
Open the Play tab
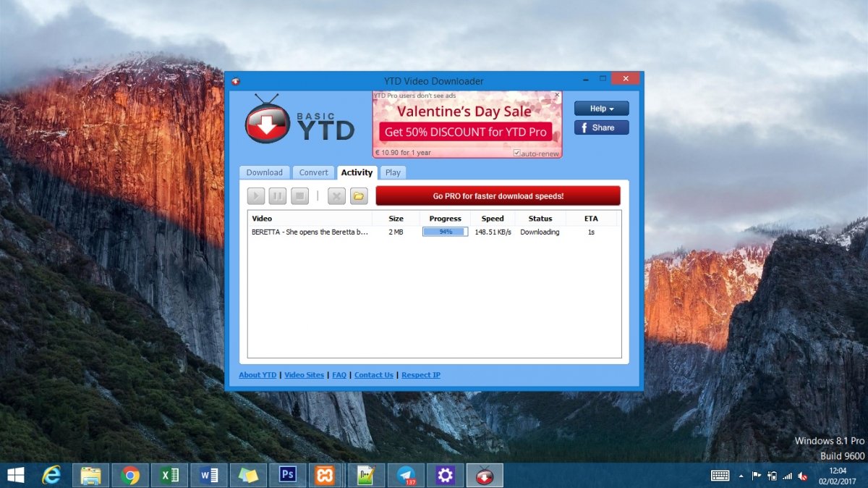pos(393,172)
